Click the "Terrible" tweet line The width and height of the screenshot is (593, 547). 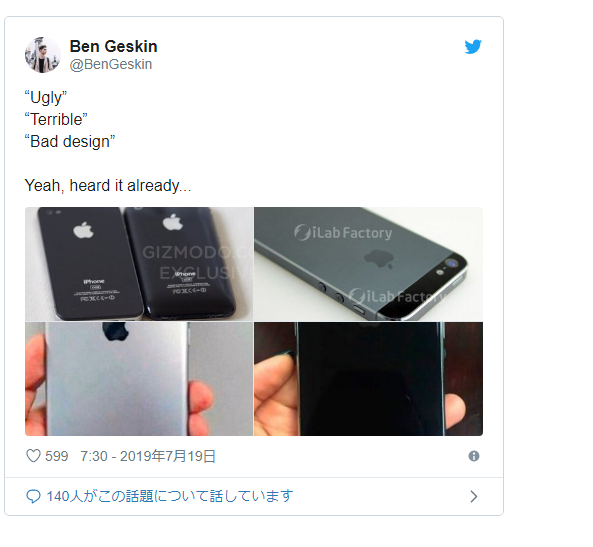pyautogui.click(x=56, y=120)
